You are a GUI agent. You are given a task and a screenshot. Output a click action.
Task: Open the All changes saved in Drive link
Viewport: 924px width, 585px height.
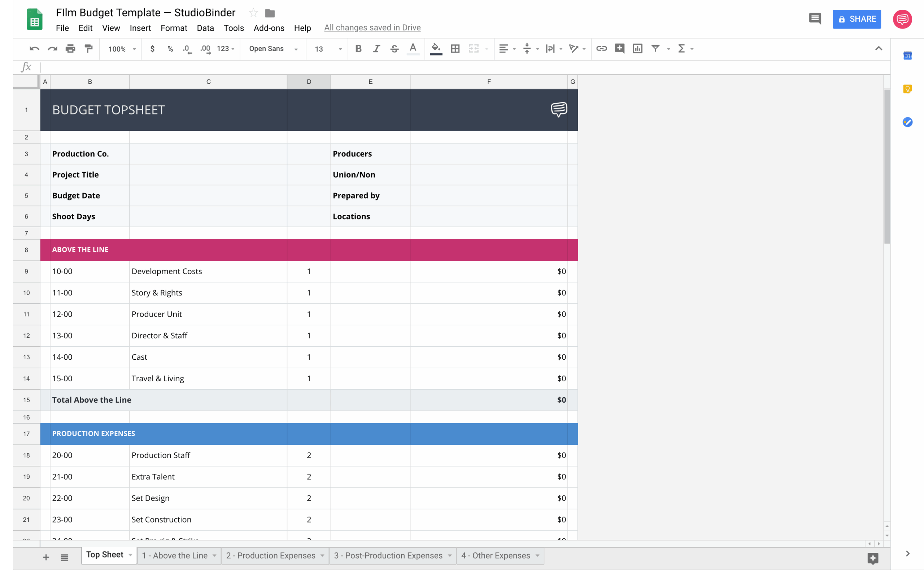(x=372, y=27)
